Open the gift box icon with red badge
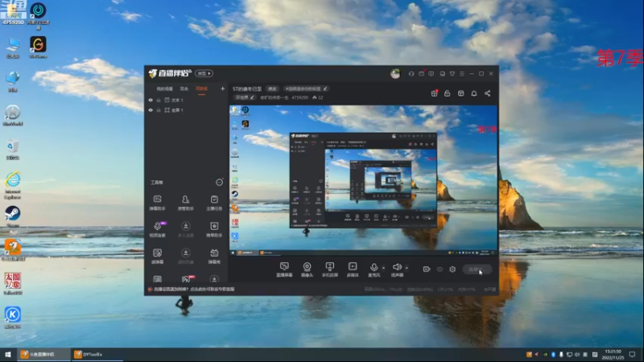Screen dimensions: 644x362 click(x=434, y=93)
